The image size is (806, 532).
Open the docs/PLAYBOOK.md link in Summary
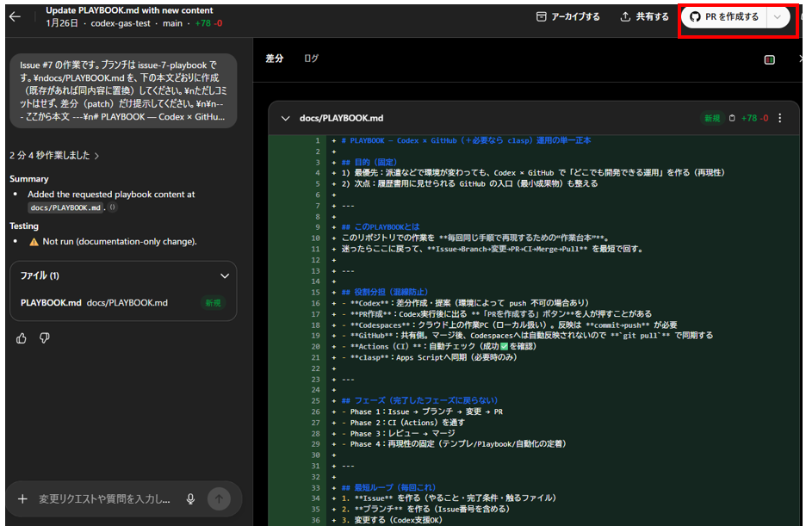(x=65, y=207)
